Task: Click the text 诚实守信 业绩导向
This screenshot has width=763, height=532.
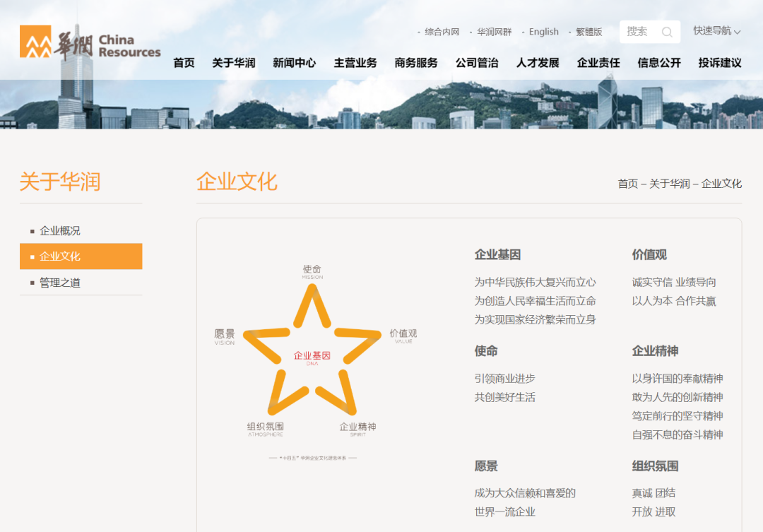Action: (674, 283)
